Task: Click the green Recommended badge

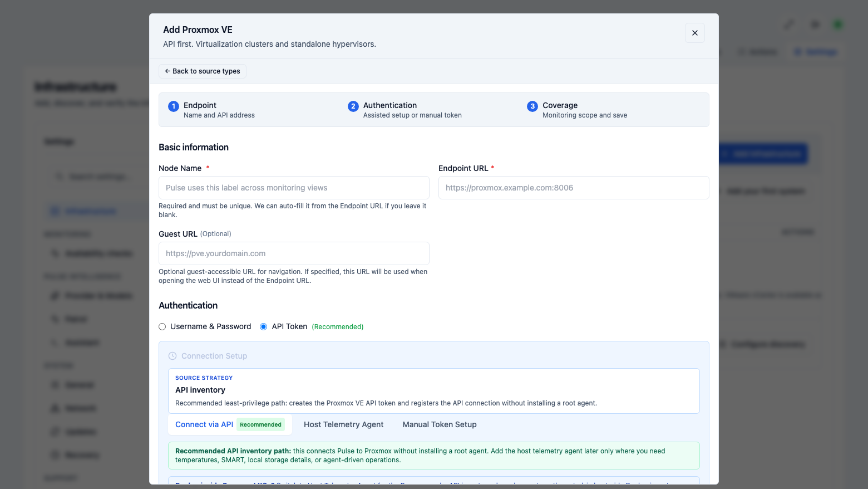Action: [260, 424]
